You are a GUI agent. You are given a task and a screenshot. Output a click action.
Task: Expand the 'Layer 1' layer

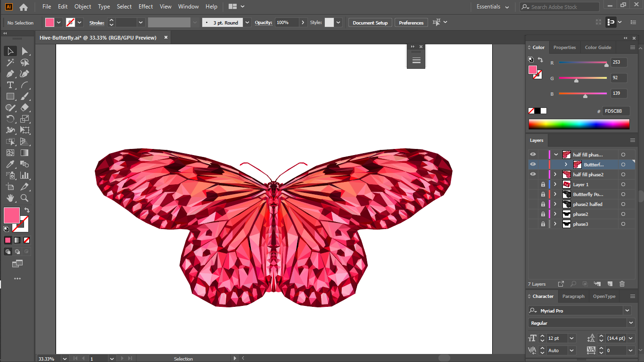coord(555,184)
